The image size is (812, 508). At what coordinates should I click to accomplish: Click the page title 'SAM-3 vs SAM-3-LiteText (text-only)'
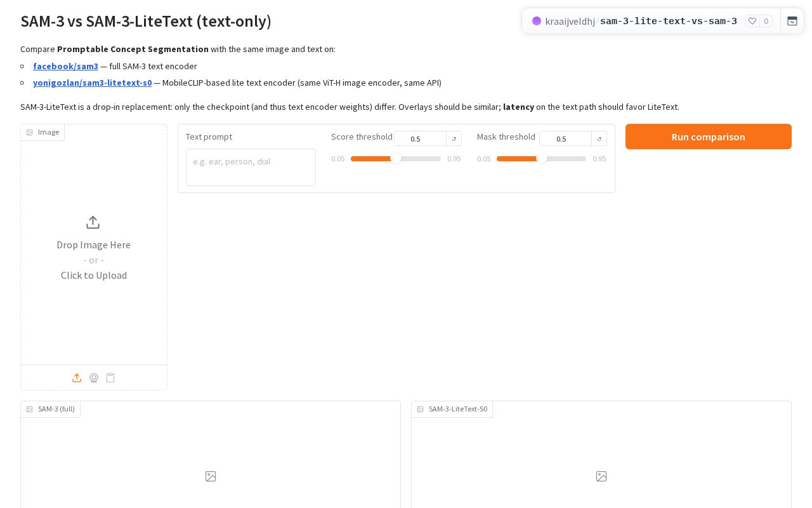pos(146,21)
